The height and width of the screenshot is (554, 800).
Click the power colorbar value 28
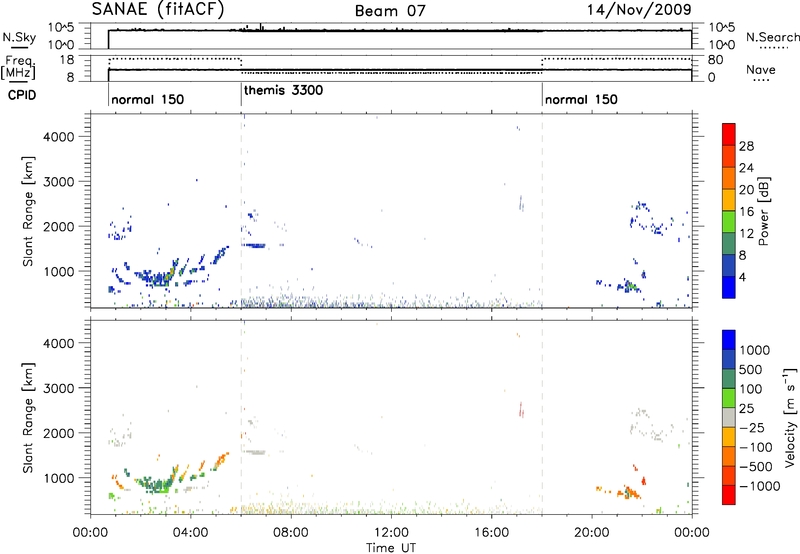tap(746, 146)
